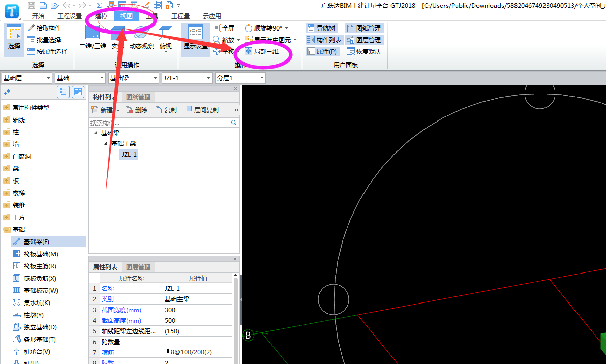Click 全屏 fullscreen tool
Screen dimensions: 606x364
point(224,28)
